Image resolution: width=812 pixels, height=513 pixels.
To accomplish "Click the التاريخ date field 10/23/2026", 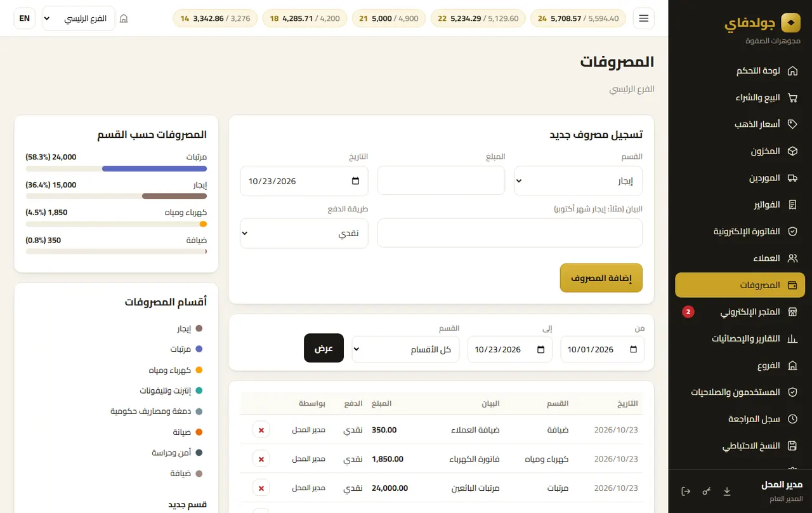I will (304, 181).
